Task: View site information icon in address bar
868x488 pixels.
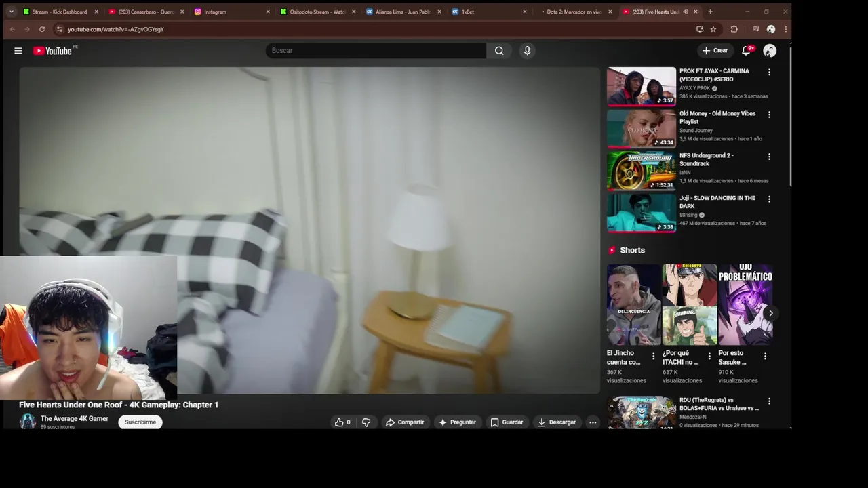Action: click(60, 29)
